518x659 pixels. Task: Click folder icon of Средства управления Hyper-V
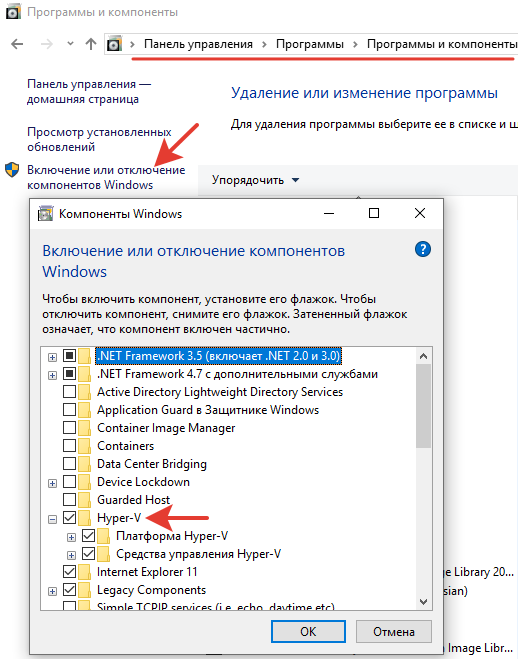tap(103, 554)
